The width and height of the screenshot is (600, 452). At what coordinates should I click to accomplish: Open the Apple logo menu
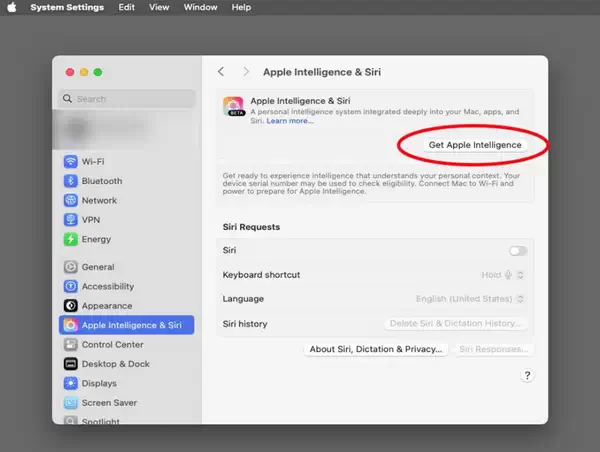[12, 7]
